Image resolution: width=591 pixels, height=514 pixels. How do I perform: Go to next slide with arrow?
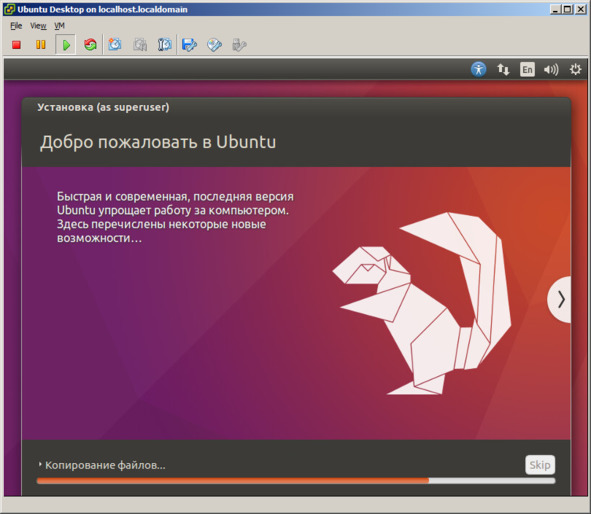pos(560,300)
